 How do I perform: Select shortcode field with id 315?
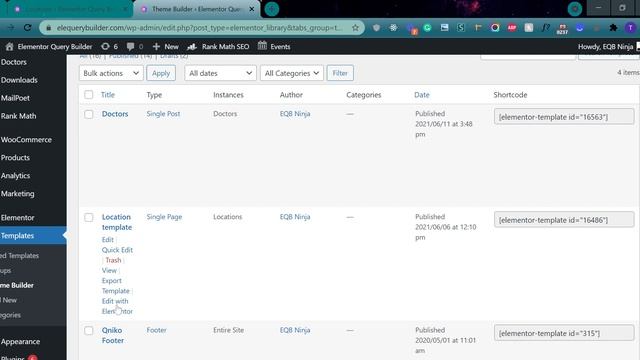point(564,333)
